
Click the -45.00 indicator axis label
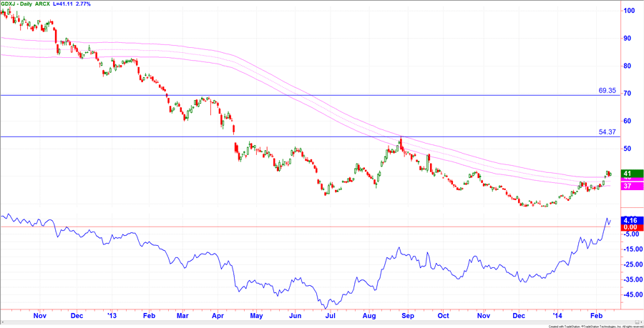point(632,294)
